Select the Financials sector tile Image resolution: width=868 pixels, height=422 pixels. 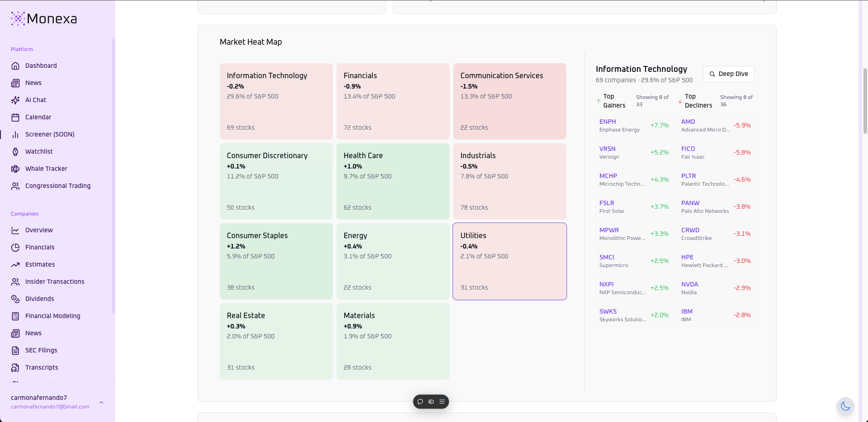point(393,101)
